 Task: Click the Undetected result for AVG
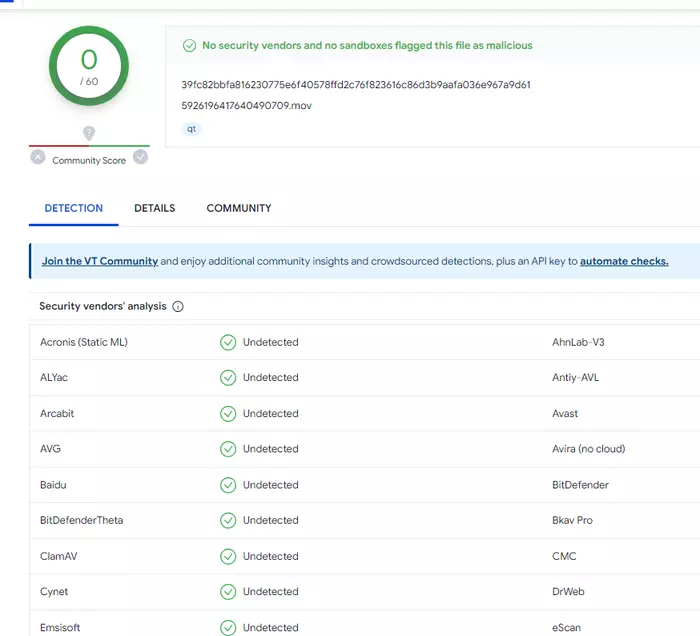pos(271,449)
